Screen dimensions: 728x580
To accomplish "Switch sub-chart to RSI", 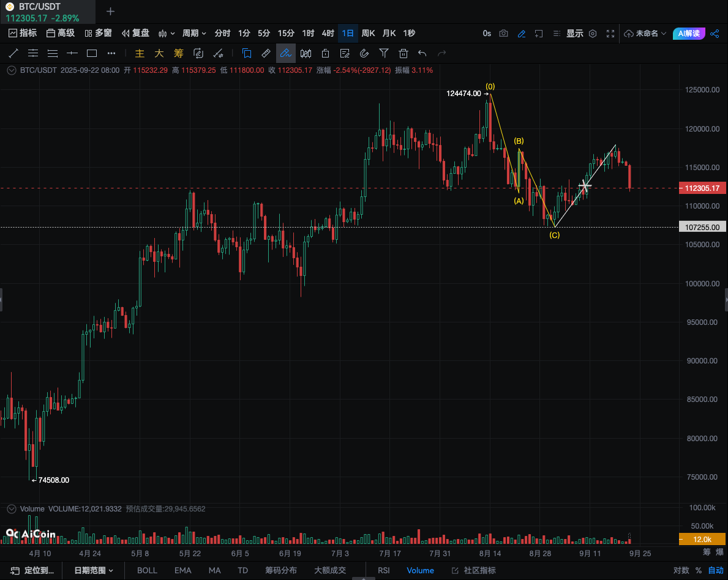I will [x=383, y=570].
